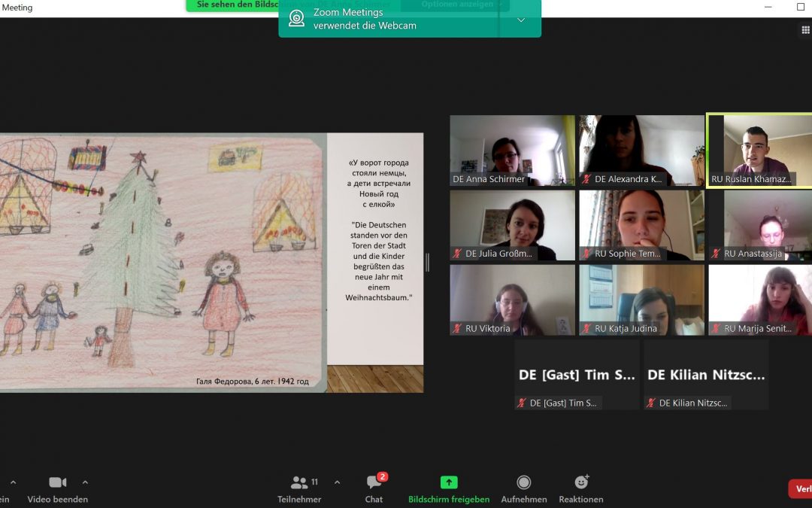Expand audio options arrow at far left

tap(13, 482)
